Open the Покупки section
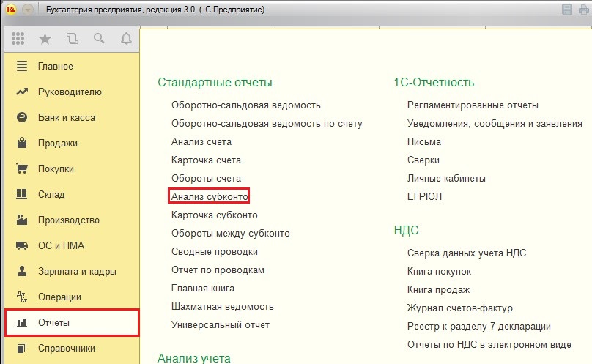592x364 pixels. click(72, 168)
